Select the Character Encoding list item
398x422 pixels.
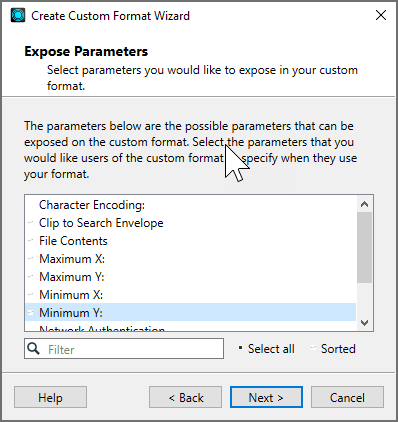click(x=191, y=205)
